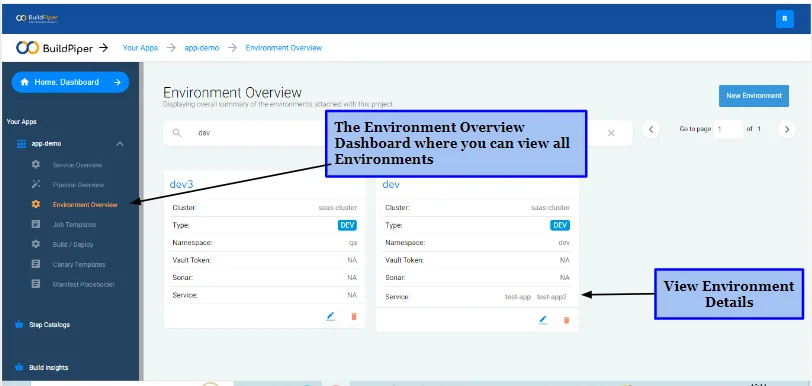
Task: Click the Your Apps sidebar heading
Action: tap(22, 122)
